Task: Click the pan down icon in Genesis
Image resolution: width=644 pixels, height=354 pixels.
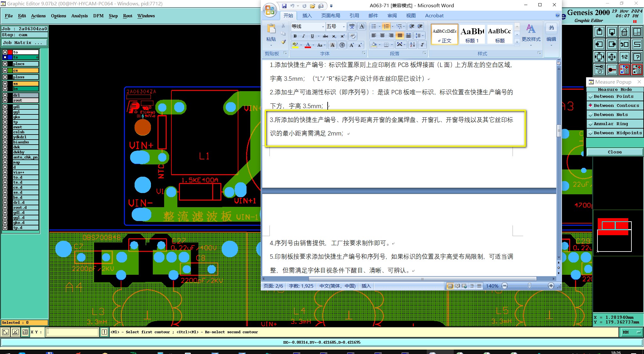Action: tap(612, 32)
